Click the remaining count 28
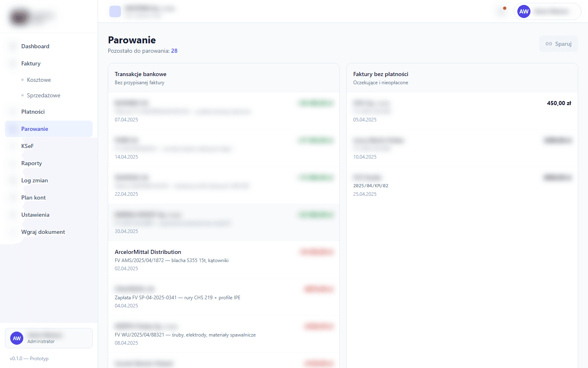 click(174, 51)
